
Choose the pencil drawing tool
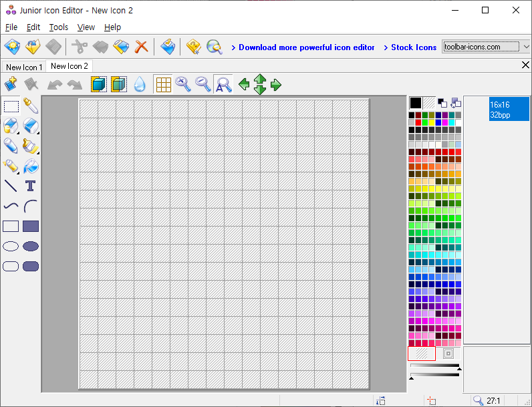11,146
